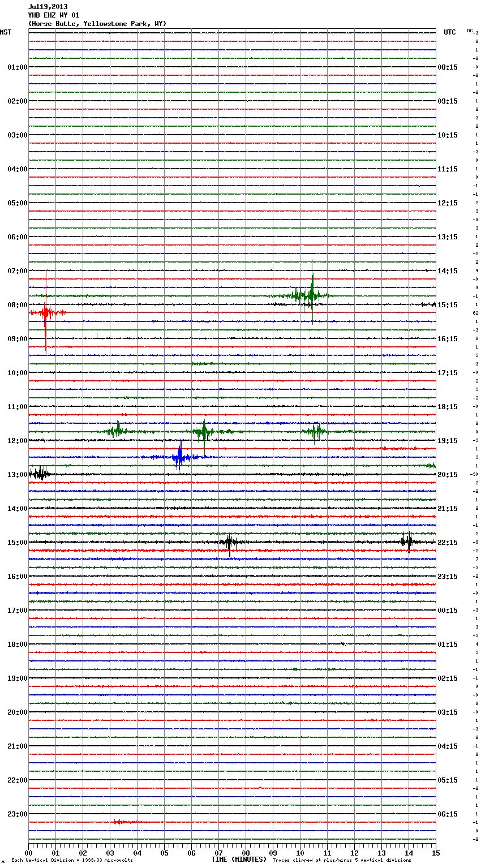The image size is (481, 868).
Task: Click the blue event burst below 12:00
Action: pyautogui.click(x=179, y=456)
